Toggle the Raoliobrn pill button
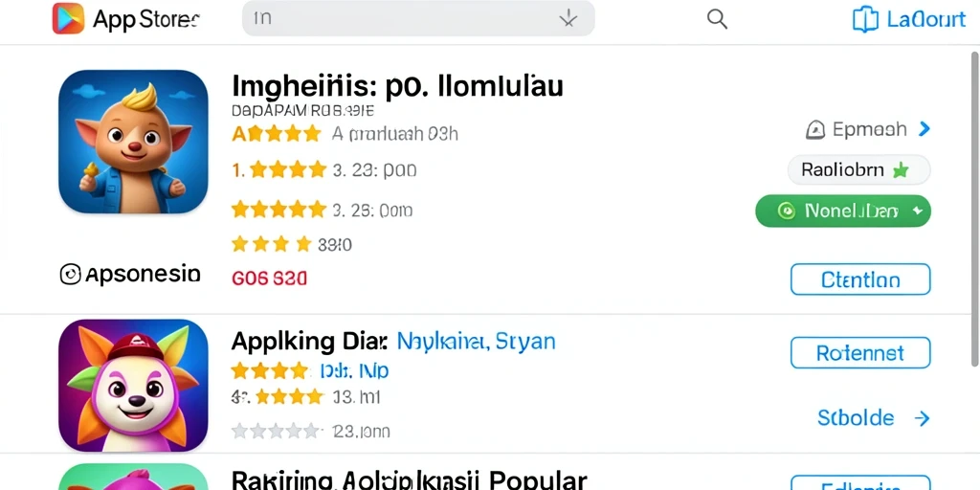This screenshot has width=980, height=490. click(x=858, y=170)
